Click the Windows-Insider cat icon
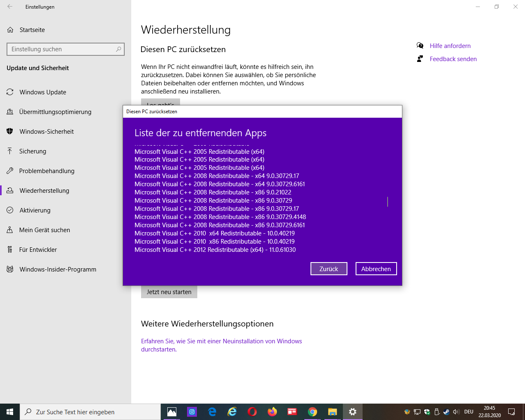 pos(10,269)
